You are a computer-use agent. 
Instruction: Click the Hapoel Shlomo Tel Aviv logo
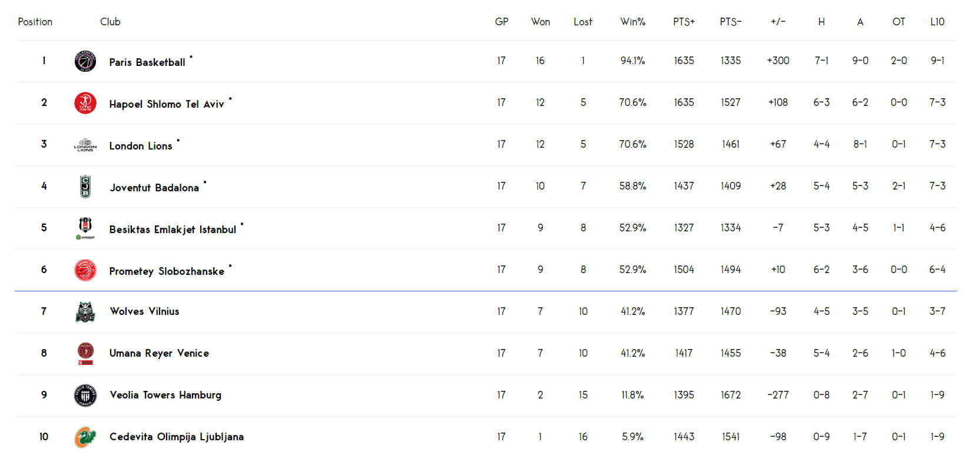coord(85,103)
